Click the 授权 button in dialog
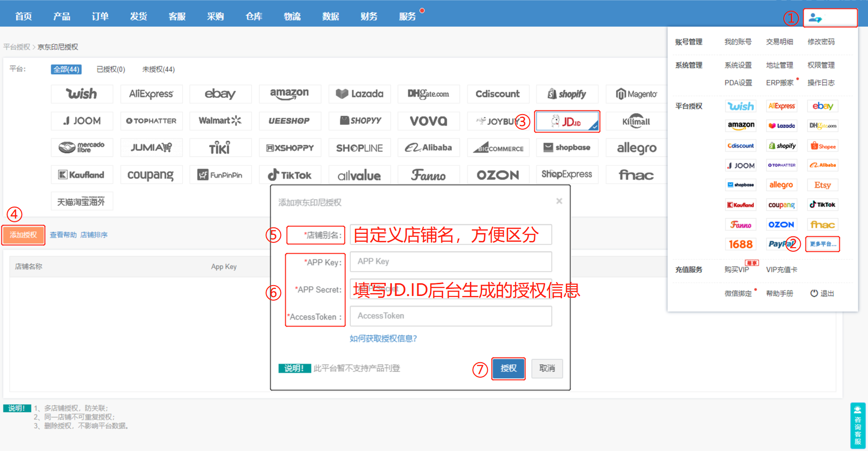 tap(508, 368)
